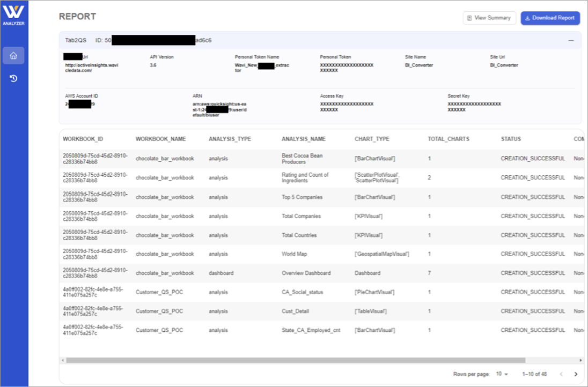Viewport: 588px width, 387px height.
Task: Click total charts value 7
Action: pos(429,273)
